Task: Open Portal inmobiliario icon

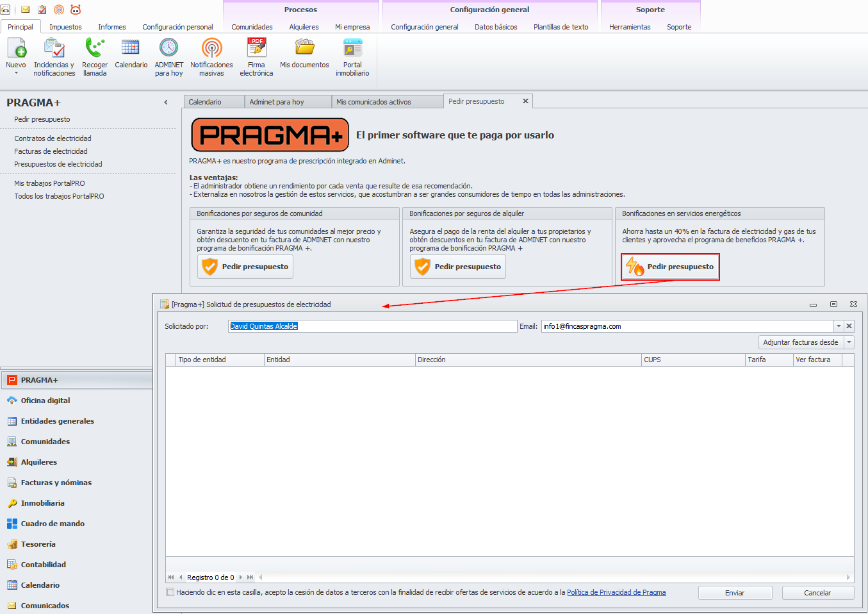Action: click(352, 48)
